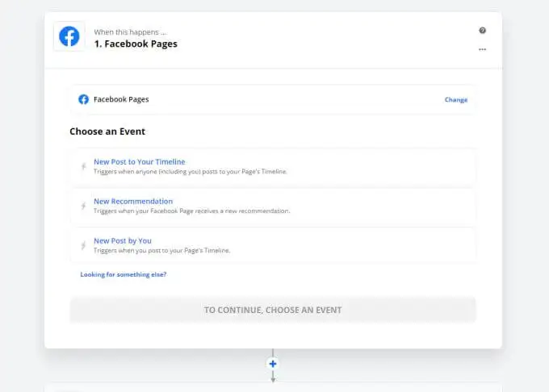The height and width of the screenshot is (392, 549).
Task: Click description Triggers when you post to Timeline
Action: 161,250
